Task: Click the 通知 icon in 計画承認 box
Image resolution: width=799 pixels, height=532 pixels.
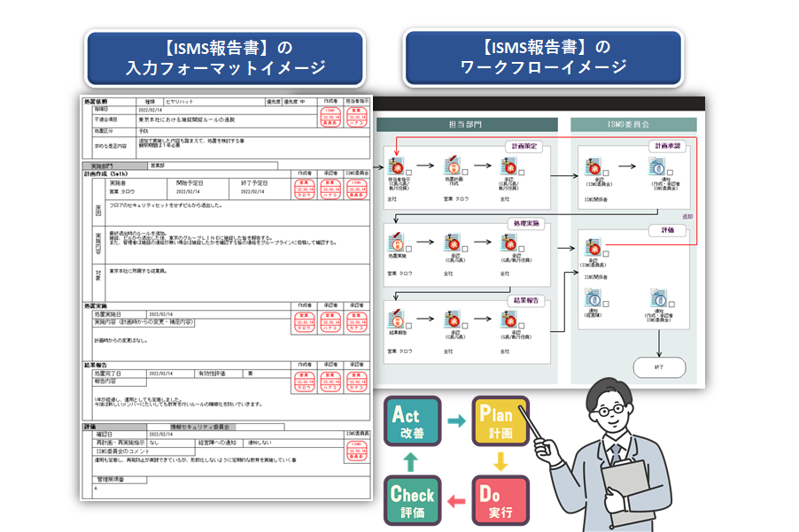Action: click(x=656, y=166)
